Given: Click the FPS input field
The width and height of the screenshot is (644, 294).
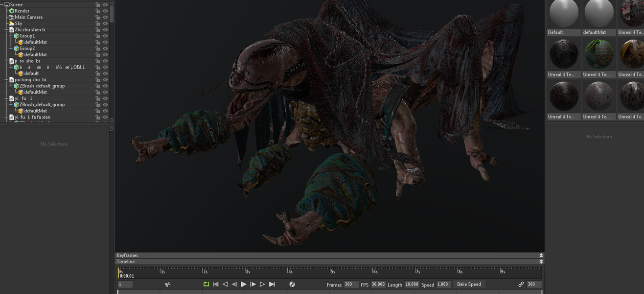Looking at the screenshot, I should 378,284.
